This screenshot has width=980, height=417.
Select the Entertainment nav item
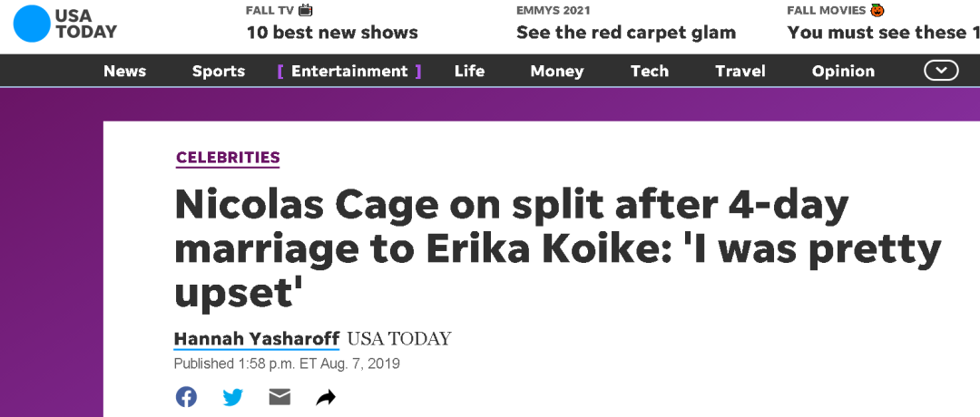pyautogui.click(x=349, y=72)
